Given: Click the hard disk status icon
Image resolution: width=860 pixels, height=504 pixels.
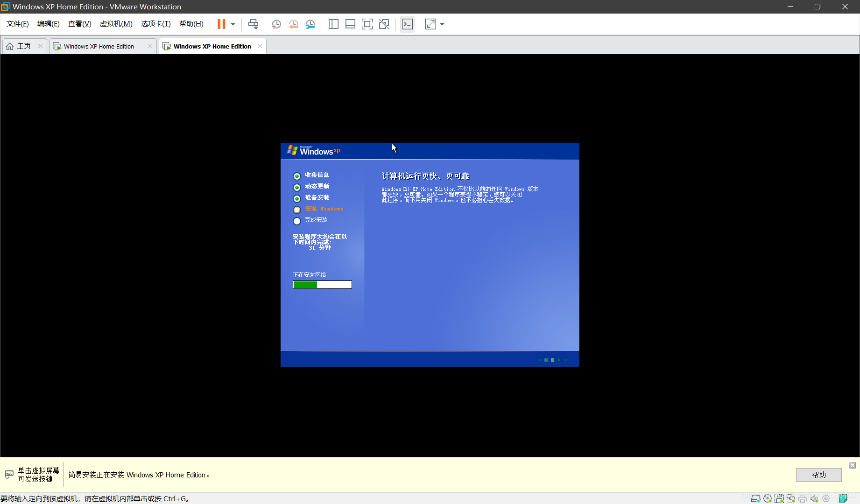Looking at the screenshot, I should 755,498.
